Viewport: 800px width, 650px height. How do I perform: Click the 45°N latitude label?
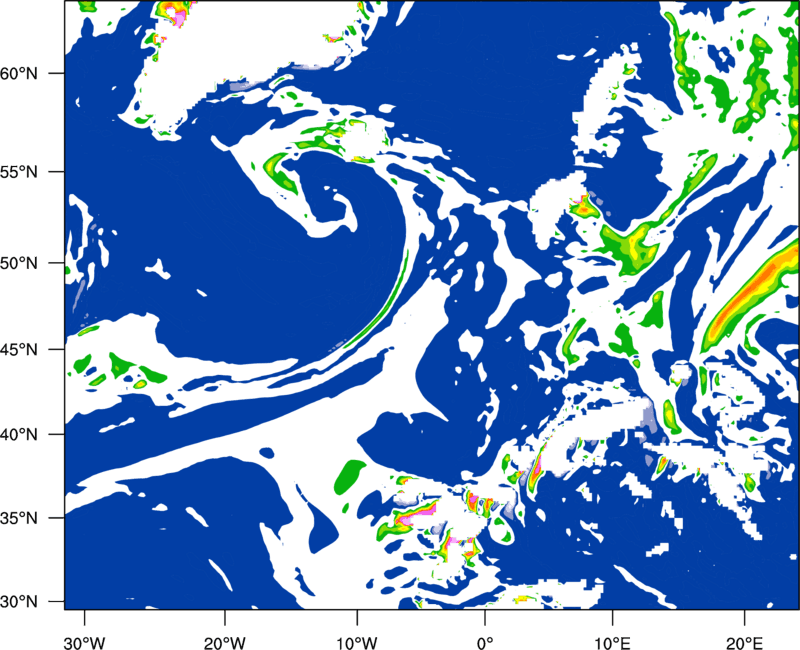pos(19,350)
